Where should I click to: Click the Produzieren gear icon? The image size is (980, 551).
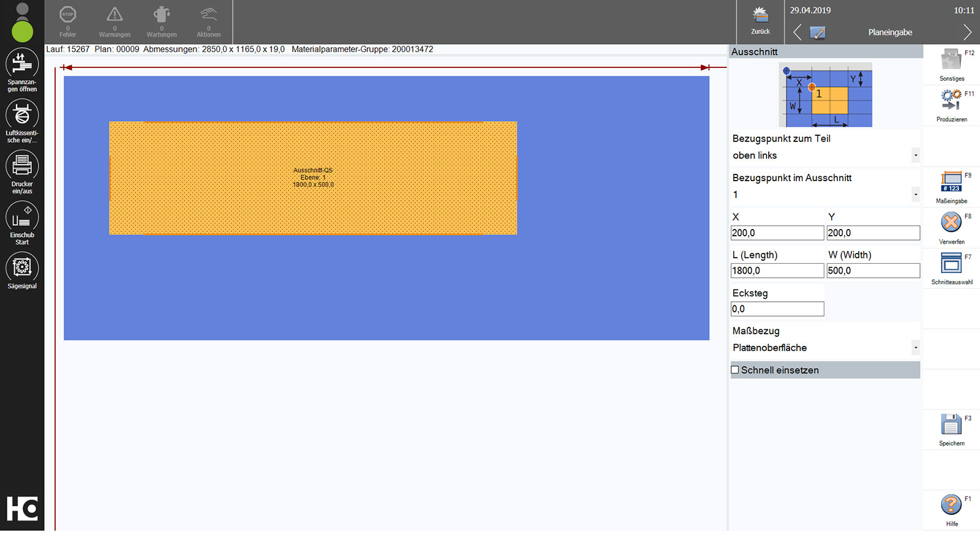pyautogui.click(x=951, y=100)
